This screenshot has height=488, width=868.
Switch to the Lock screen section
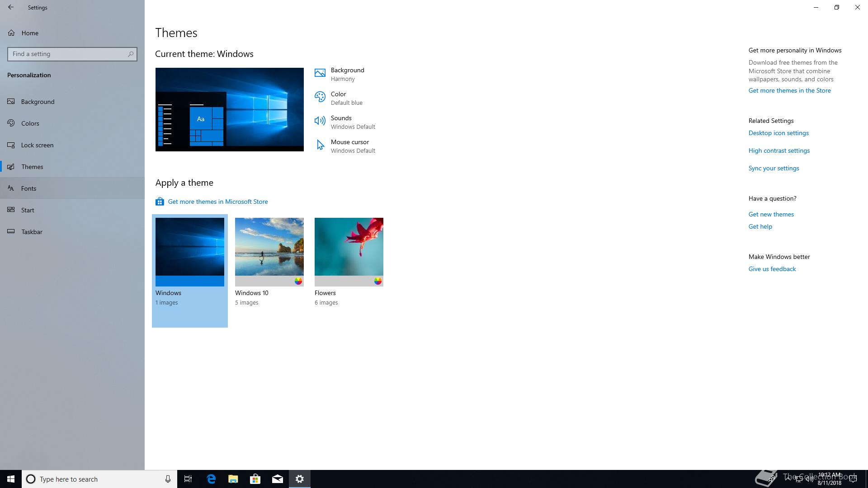pyautogui.click(x=37, y=145)
